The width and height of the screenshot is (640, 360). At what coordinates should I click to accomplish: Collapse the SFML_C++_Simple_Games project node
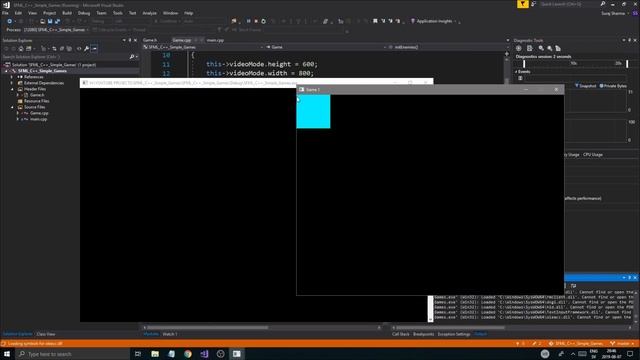6,71
